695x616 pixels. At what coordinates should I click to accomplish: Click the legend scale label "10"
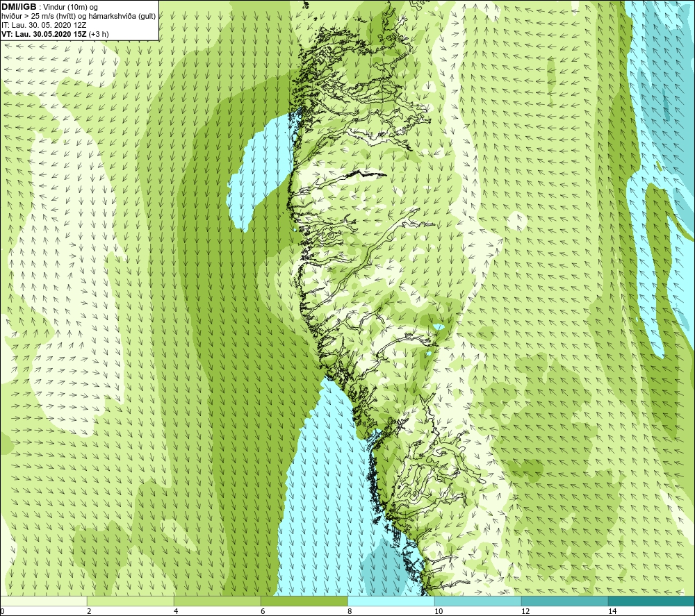(439, 611)
